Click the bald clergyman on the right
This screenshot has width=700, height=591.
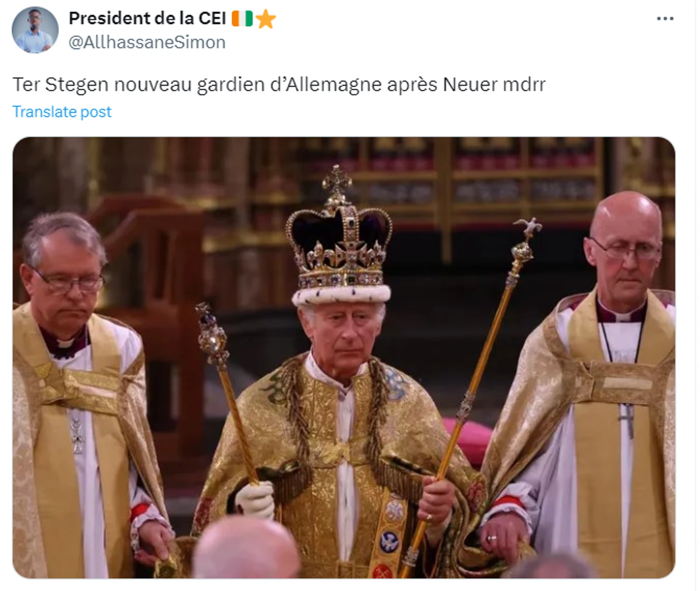pyautogui.click(x=590, y=384)
